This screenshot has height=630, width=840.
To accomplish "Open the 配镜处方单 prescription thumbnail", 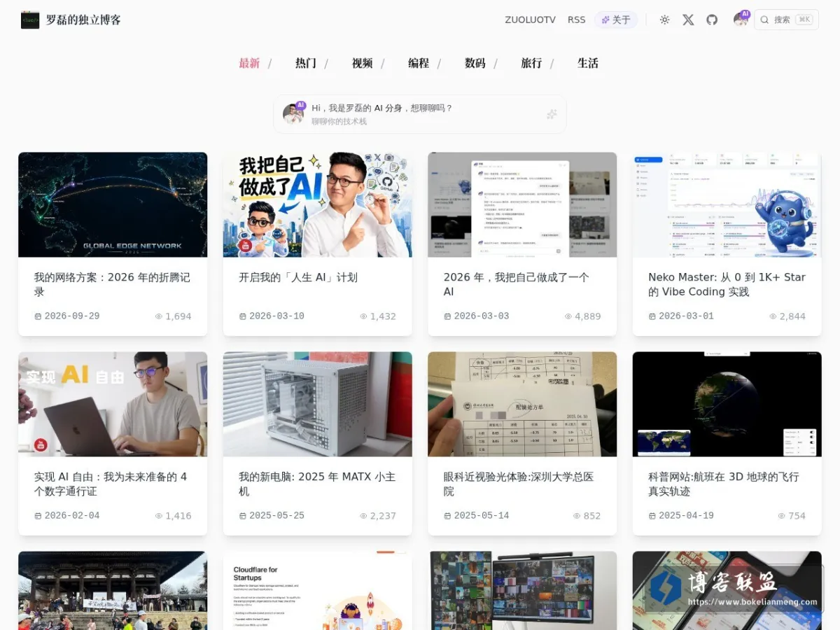I will 522,404.
